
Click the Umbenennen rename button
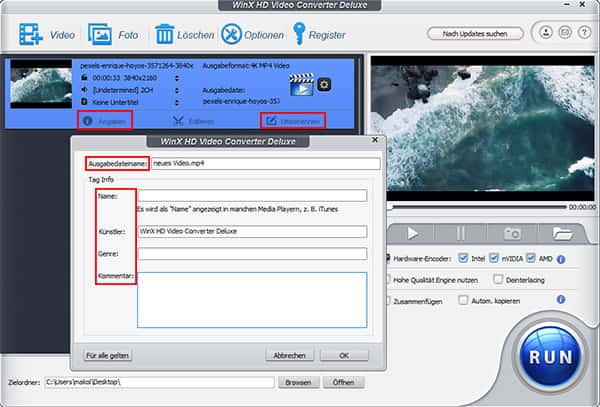293,121
